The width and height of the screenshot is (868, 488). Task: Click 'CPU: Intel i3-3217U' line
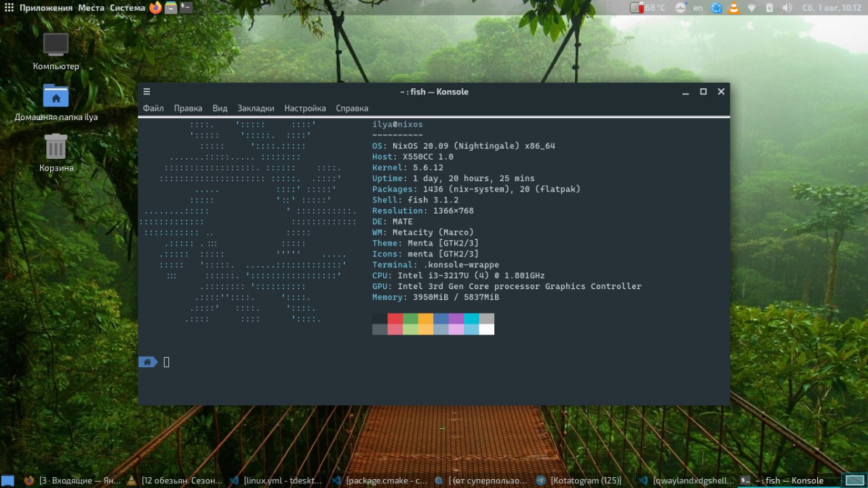click(458, 276)
